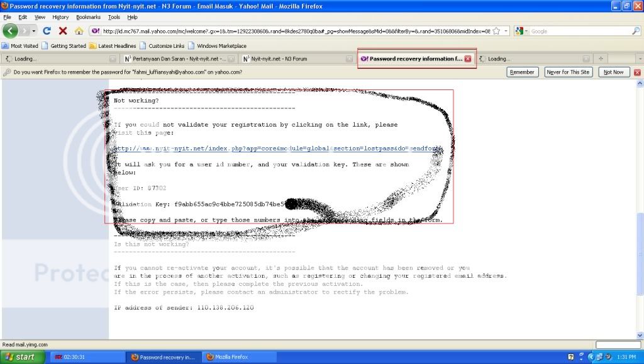
Task: Click in the URL address field
Action: tap(296, 31)
